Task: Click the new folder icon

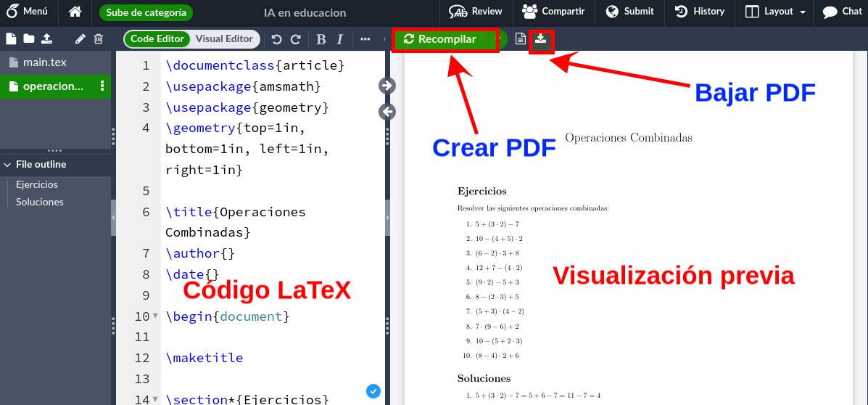Action: pos(28,39)
